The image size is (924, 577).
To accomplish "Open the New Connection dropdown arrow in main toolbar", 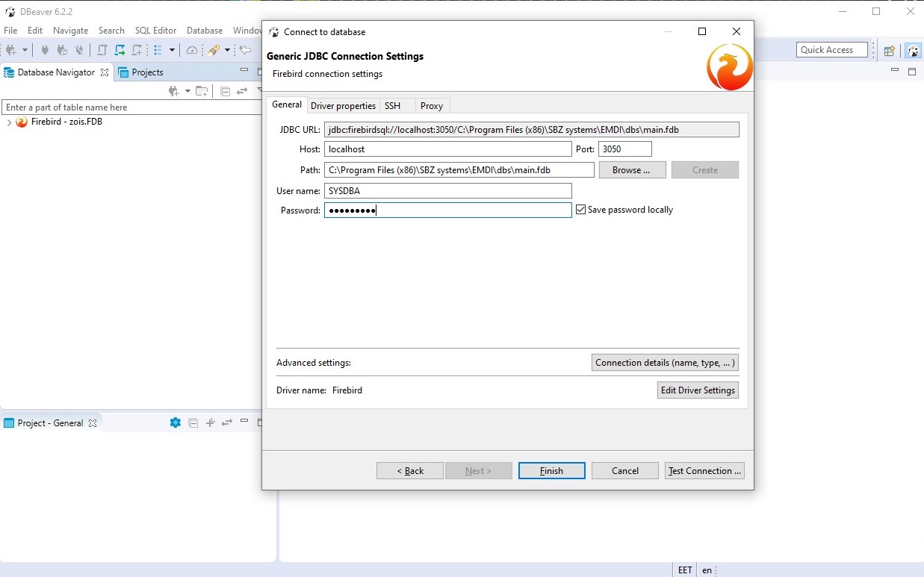I will (x=25, y=50).
